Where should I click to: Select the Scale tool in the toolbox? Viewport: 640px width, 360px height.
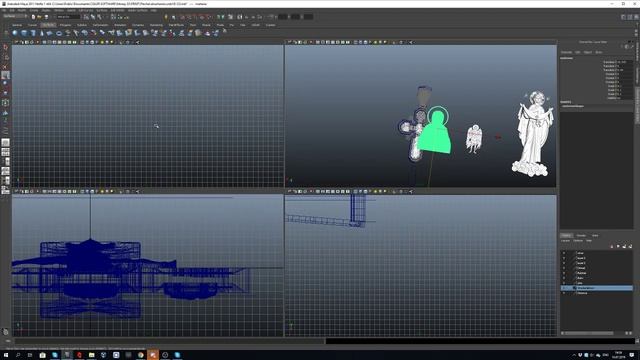5,93
